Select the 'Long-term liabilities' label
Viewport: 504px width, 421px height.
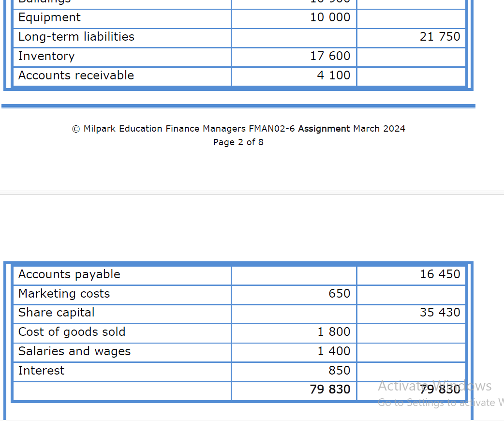[76, 37]
